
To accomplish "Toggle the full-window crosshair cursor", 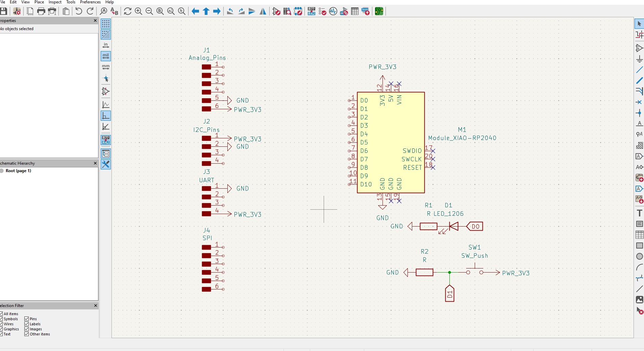I will tap(106, 79).
